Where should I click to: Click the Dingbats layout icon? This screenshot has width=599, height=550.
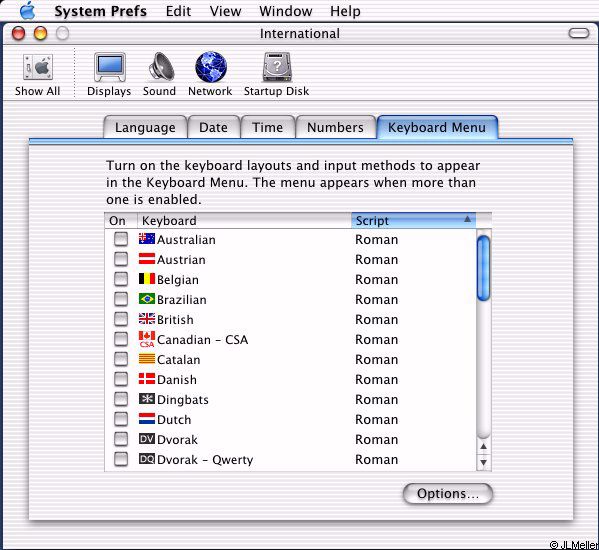pos(147,399)
